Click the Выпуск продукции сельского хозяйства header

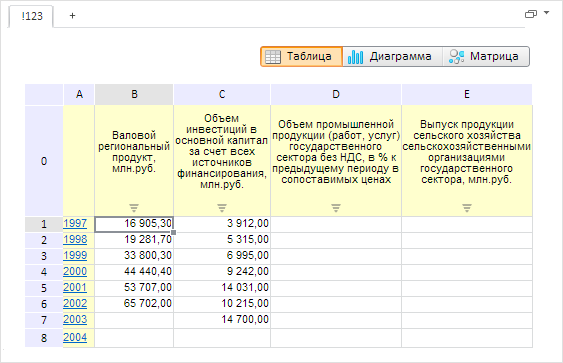[467, 161]
